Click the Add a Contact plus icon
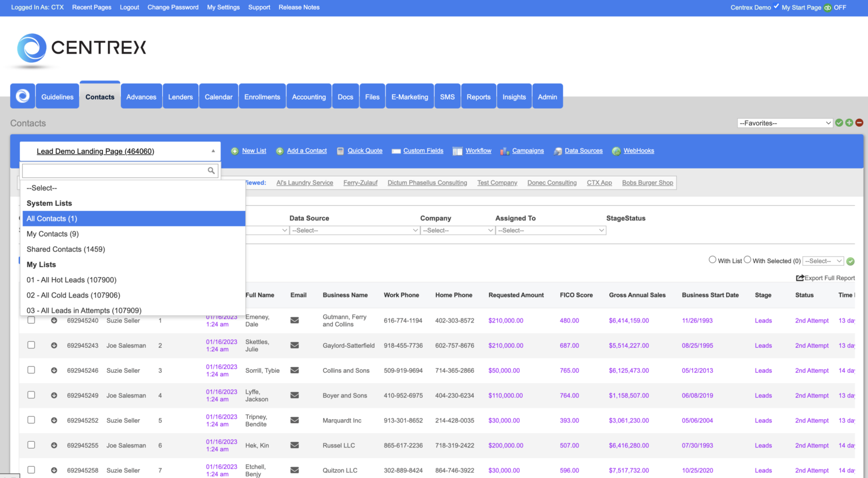This screenshot has width=868, height=478. (x=280, y=151)
